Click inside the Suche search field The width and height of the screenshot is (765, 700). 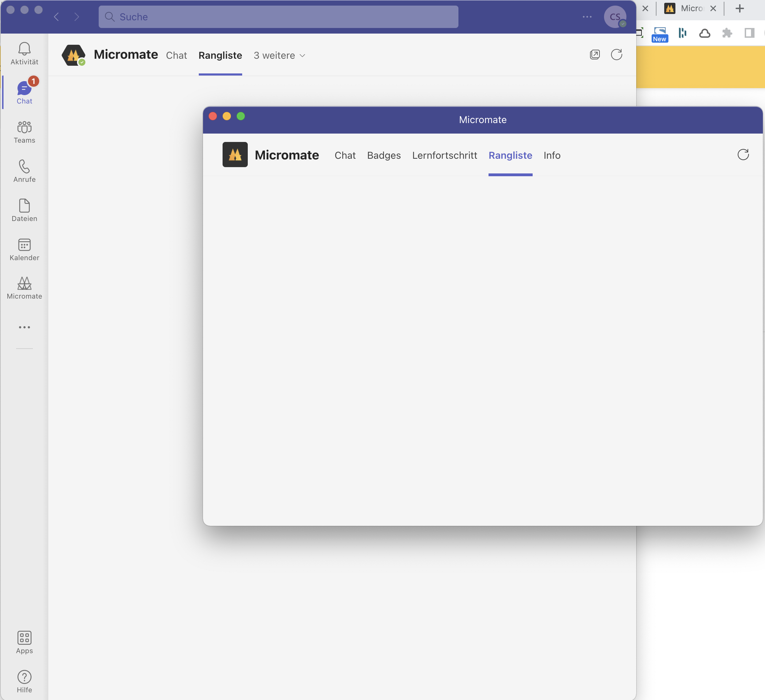click(x=279, y=17)
